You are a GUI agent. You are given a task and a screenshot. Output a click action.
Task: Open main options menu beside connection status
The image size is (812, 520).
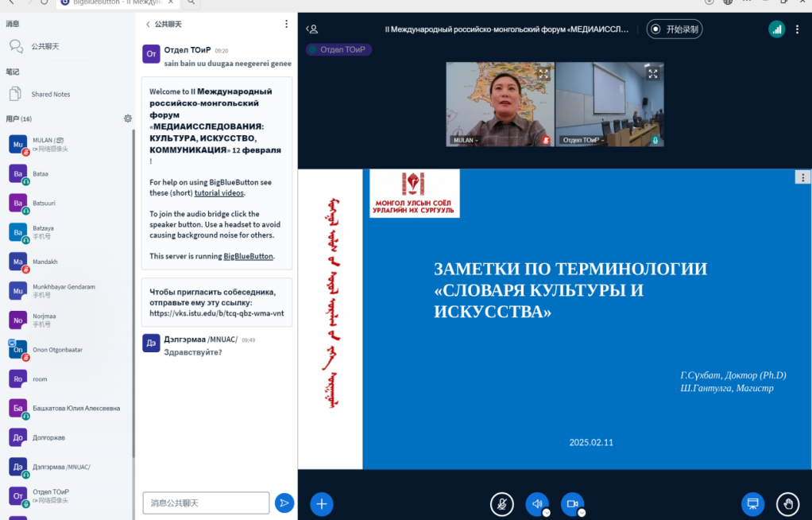797,29
